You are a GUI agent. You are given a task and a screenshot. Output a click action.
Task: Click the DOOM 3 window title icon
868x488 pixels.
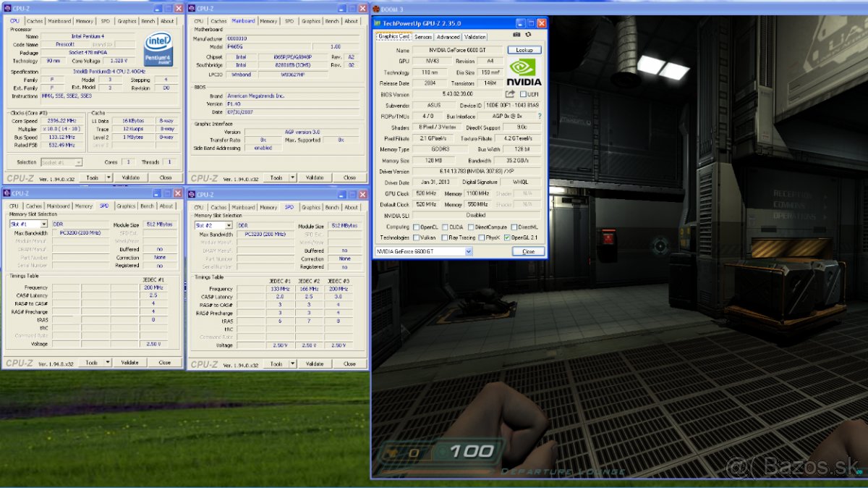pos(376,8)
